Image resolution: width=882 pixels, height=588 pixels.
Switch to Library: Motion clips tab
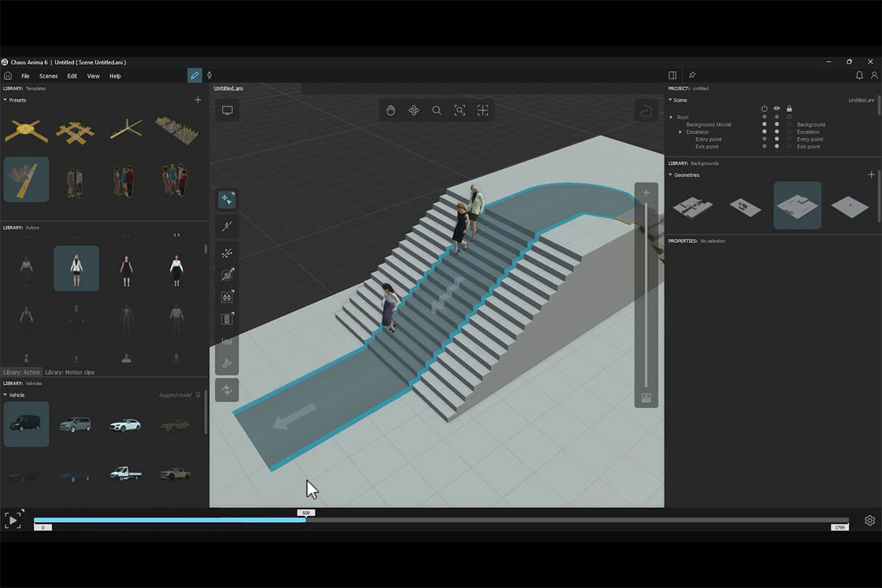[70, 372]
